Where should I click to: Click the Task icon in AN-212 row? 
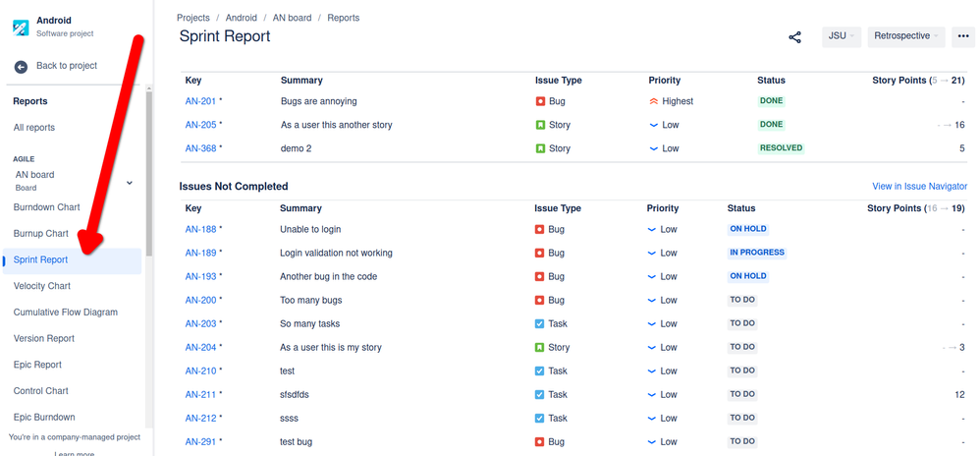pos(539,419)
